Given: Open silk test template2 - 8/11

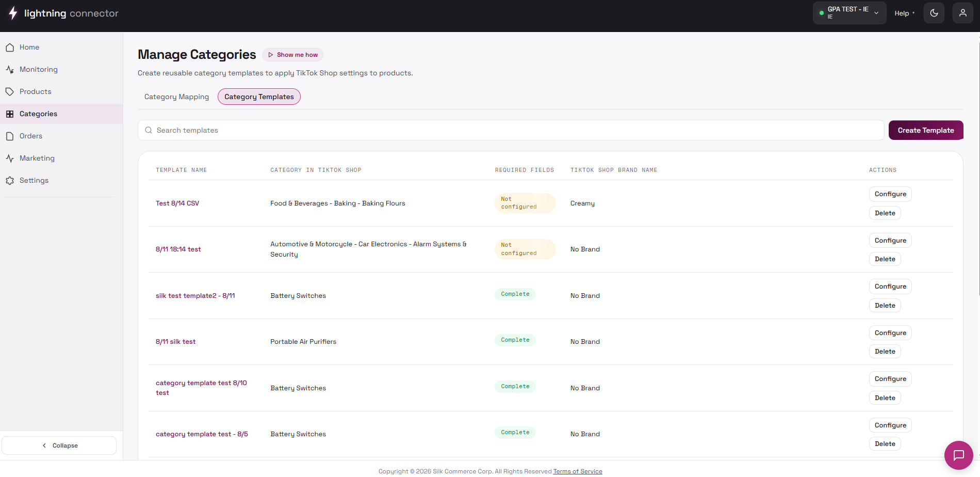Looking at the screenshot, I should [x=195, y=296].
